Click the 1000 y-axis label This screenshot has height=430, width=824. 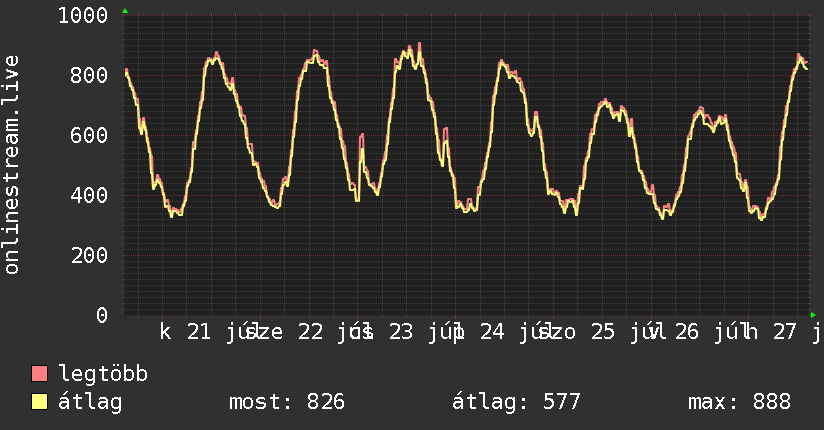[x=83, y=15]
